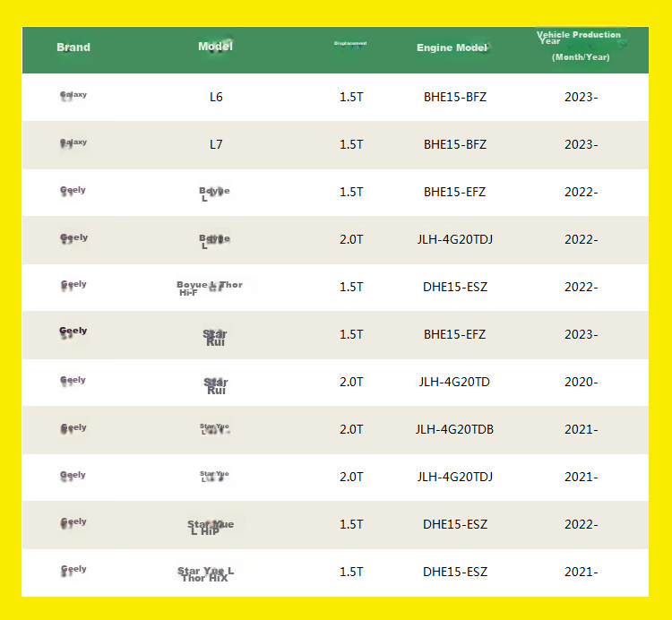Click 'Geely' in the Boyue L Thor Hi-F row
The image size is (672, 620).
coord(73,286)
